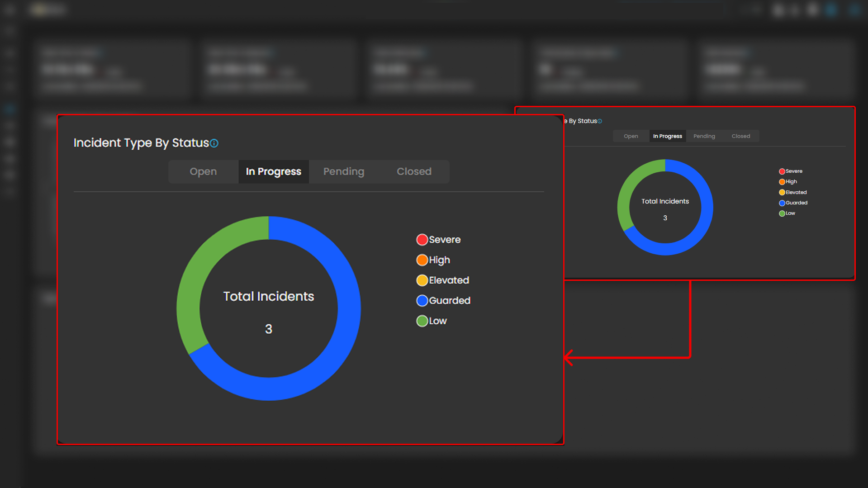Toggle Low green legend marker in enlarged panel
Viewport: 868px width, 488px height.
click(x=422, y=321)
